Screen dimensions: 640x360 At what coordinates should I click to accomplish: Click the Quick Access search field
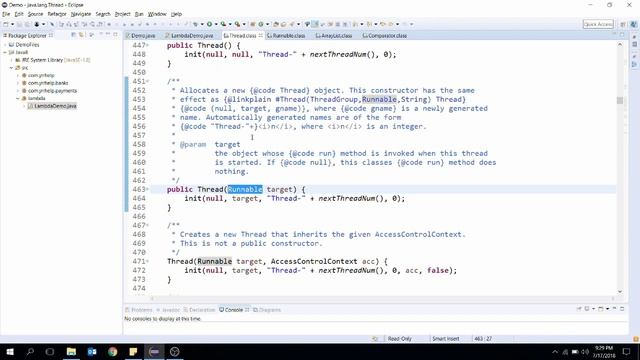598,24
